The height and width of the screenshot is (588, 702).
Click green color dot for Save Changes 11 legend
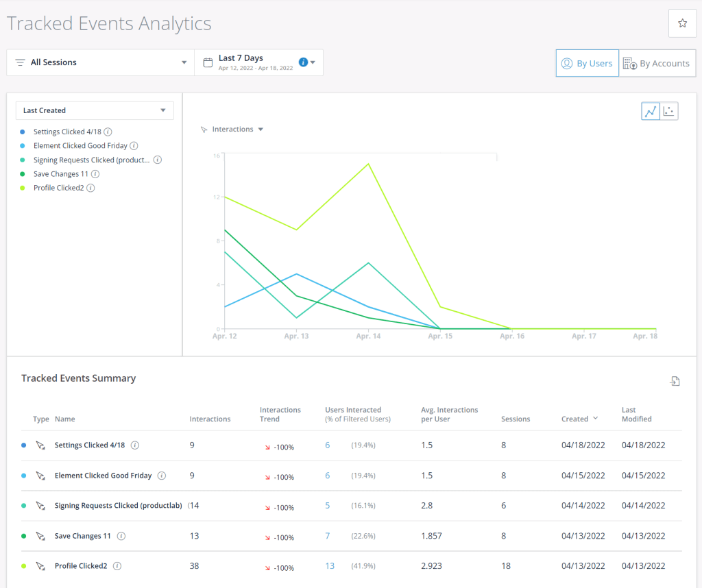click(x=23, y=174)
